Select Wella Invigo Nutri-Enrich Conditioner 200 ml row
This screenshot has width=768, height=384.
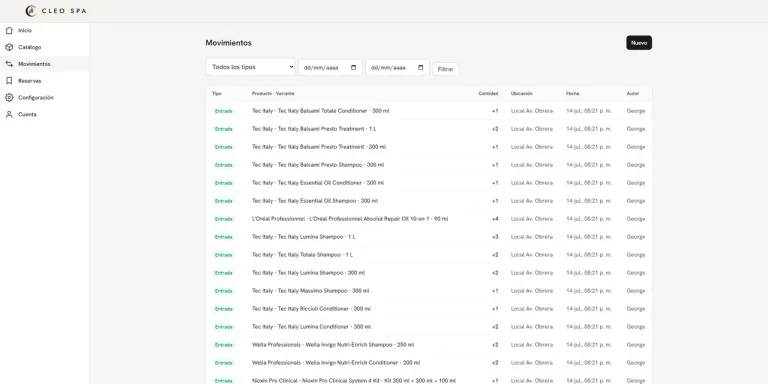coord(429,363)
